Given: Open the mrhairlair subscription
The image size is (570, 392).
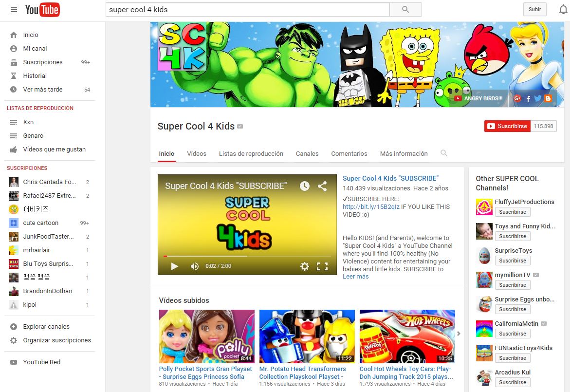Looking at the screenshot, I should point(50,250).
